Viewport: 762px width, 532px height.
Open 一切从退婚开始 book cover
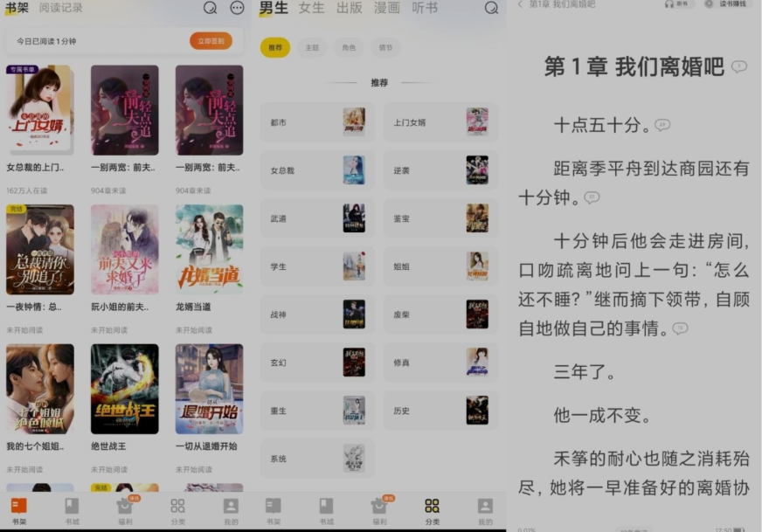(209, 389)
